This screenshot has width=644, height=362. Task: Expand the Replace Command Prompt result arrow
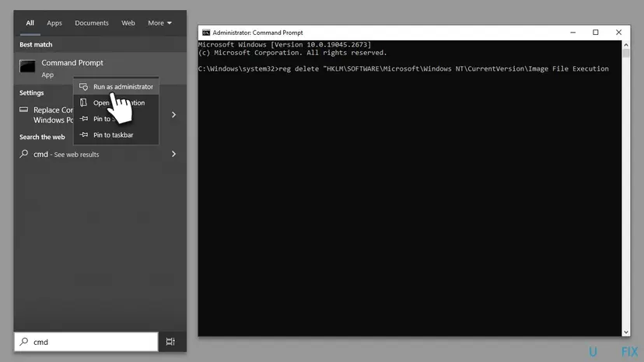coord(173,115)
